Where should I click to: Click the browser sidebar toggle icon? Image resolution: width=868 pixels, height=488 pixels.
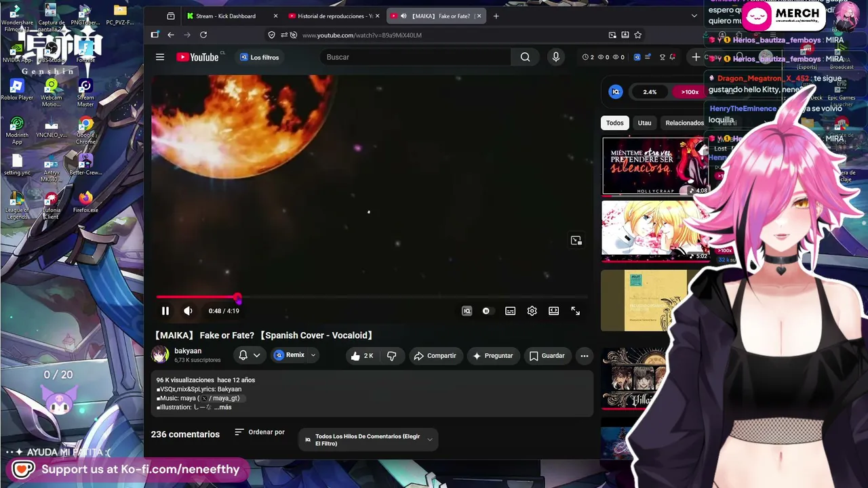click(x=155, y=35)
